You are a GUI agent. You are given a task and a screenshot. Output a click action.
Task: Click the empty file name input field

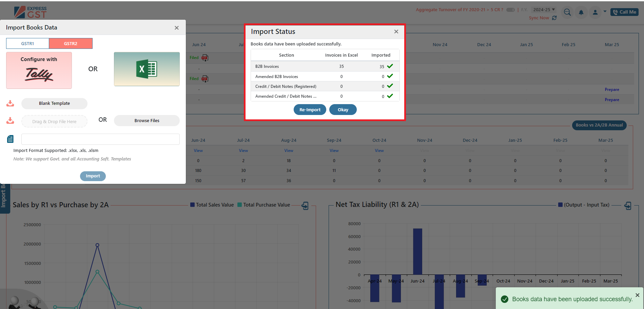(100, 139)
